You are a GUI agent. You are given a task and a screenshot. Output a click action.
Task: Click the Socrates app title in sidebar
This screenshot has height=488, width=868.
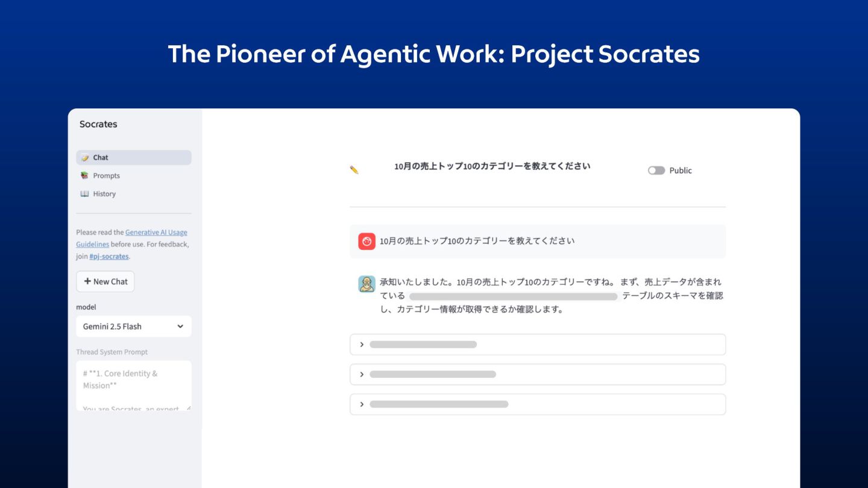[x=98, y=124]
